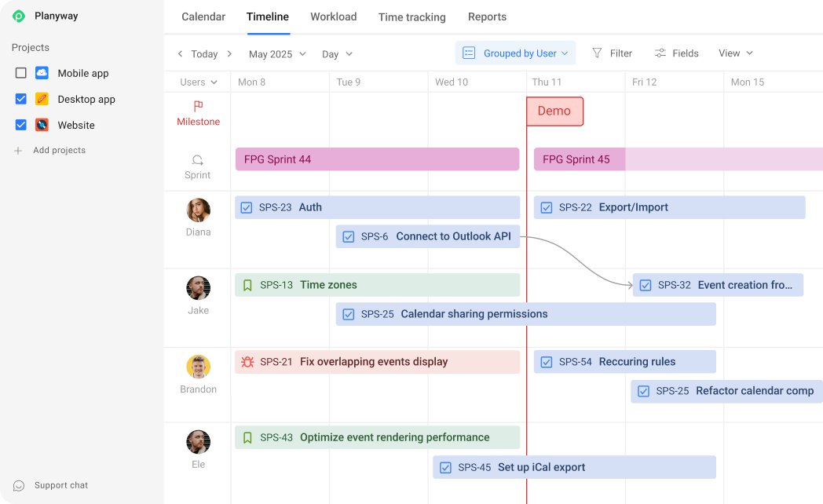Open the Grouped by User dropdown
823x504 pixels.
[515, 53]
